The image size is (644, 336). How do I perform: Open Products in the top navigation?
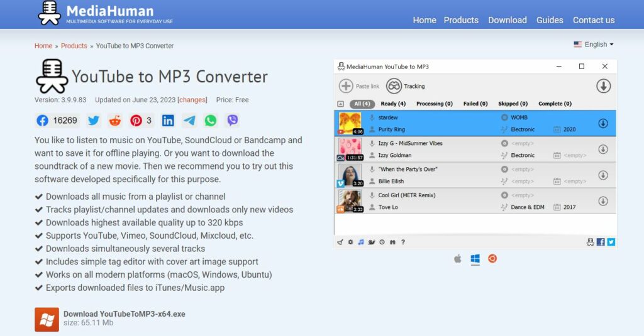pyautogui.click(x=461, y=20)
